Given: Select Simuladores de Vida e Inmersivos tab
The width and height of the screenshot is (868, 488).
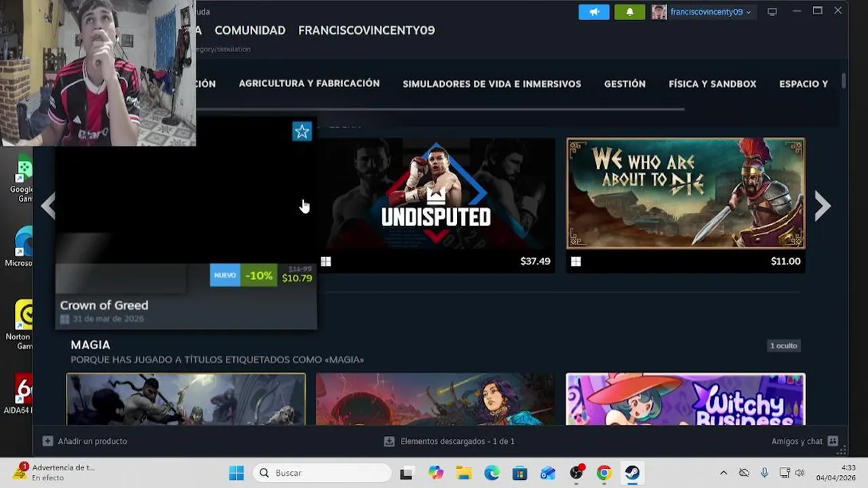Looking at the screenshot, I should pyautogui.click(x=492, y=84).
